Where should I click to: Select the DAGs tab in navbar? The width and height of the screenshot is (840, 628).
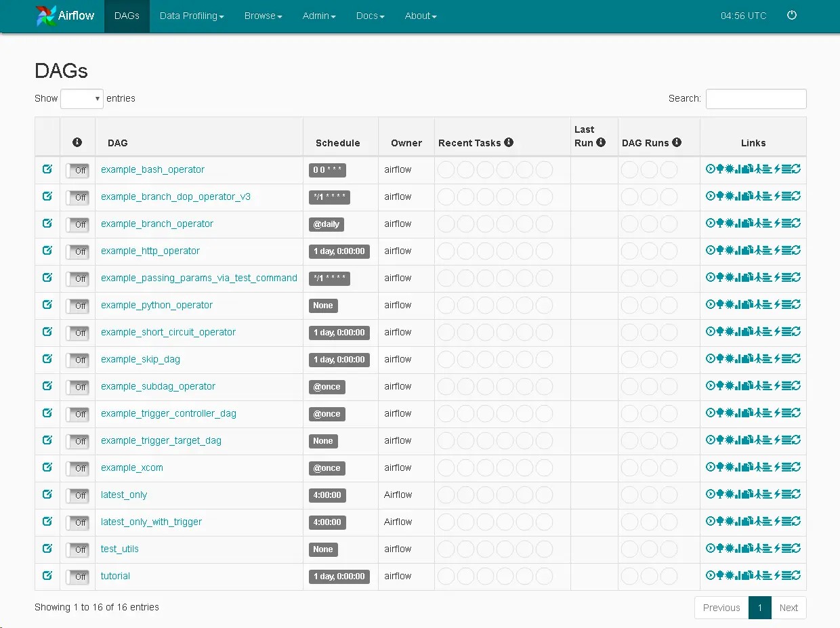coord(127,16)
